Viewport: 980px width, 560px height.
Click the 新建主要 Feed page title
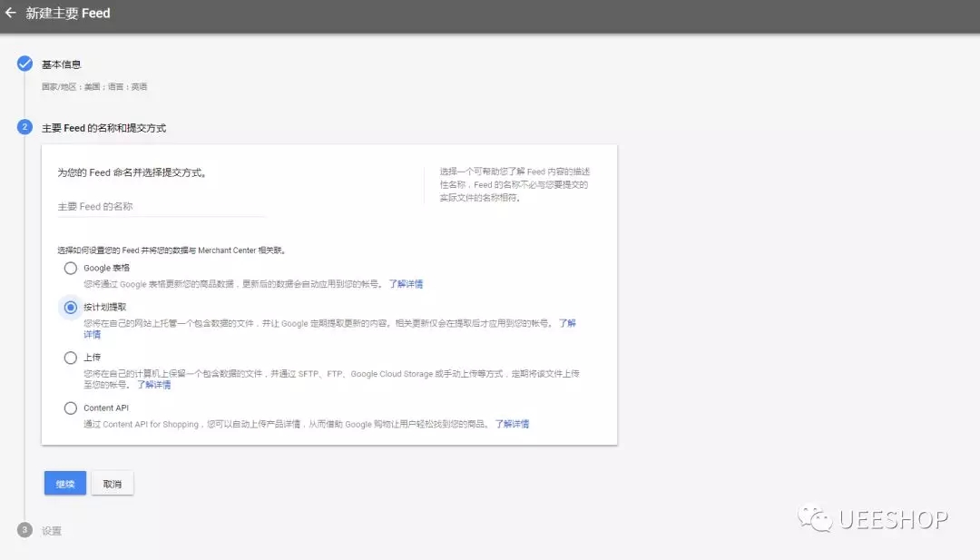point(68,13)
